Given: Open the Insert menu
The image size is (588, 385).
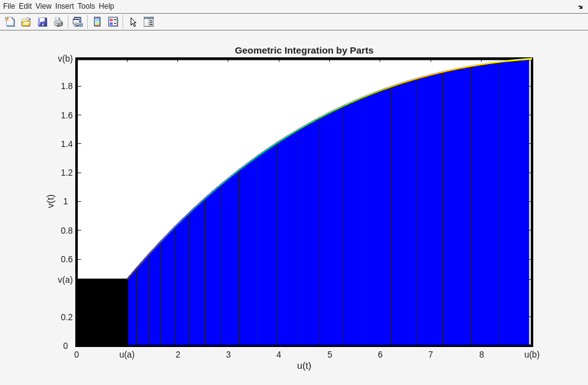Looking at the screenshot, I should 64,6.
